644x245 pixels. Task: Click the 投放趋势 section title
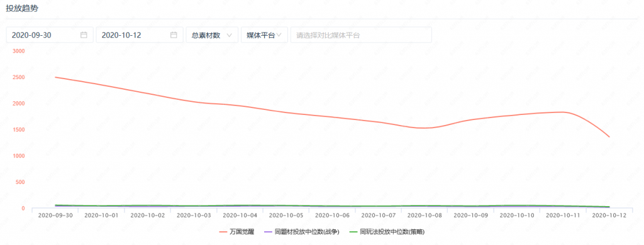22,9
